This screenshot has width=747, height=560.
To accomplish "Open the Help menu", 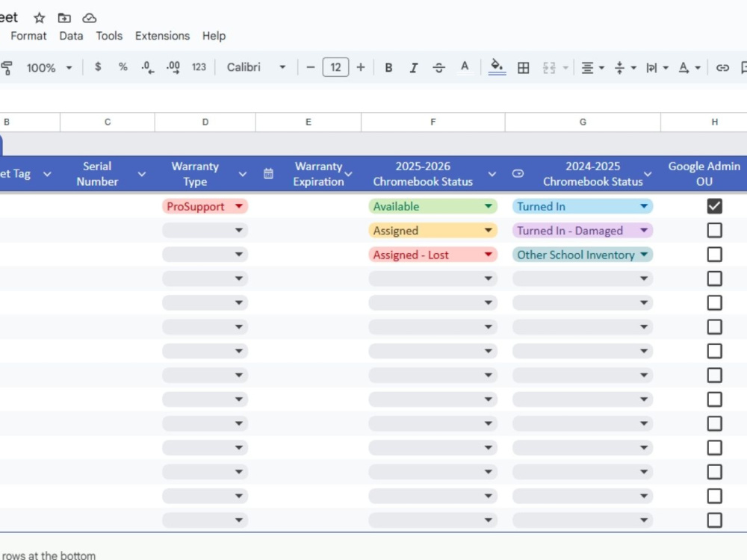I will 214,36.
